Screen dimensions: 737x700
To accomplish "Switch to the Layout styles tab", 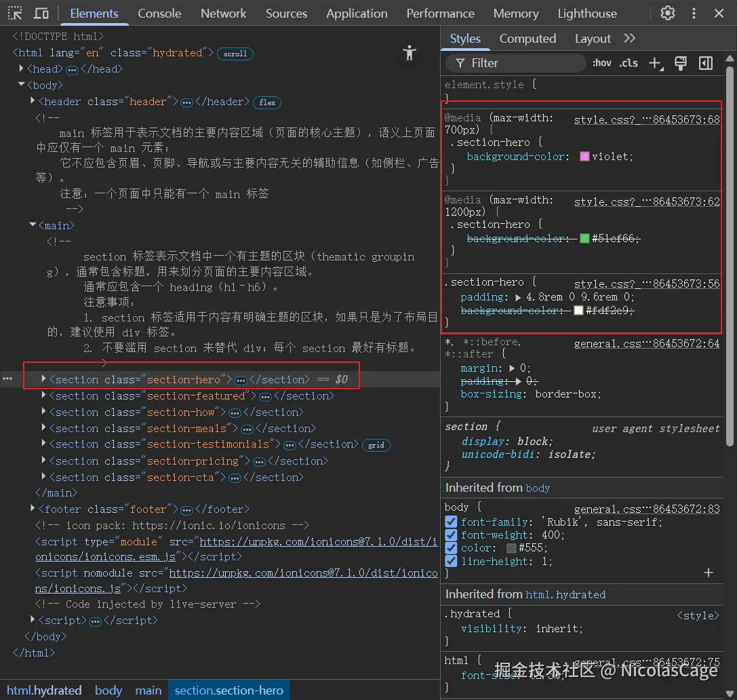I will point(593,38).
